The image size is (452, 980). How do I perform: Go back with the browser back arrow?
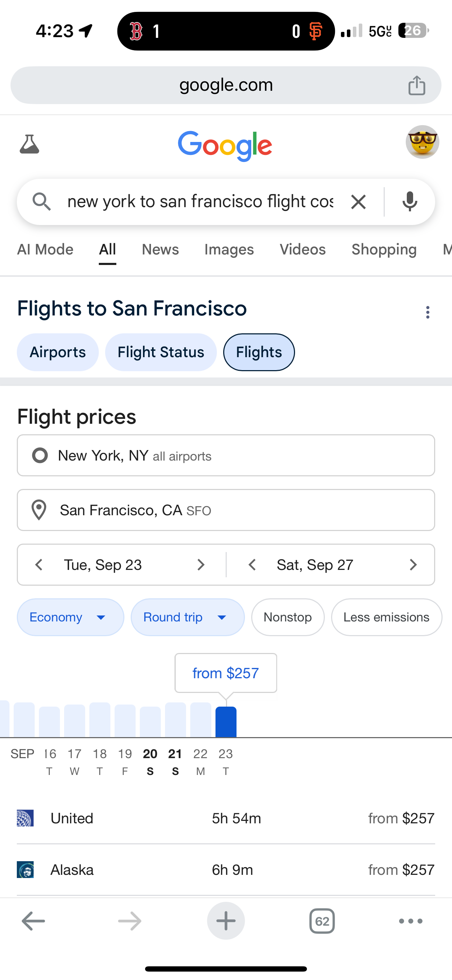[x=33, y=921]
